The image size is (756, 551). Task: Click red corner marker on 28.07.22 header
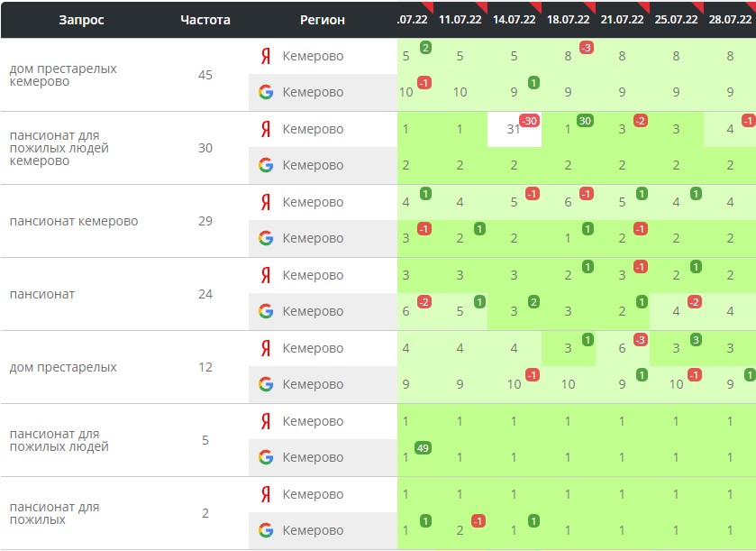(x=751, y=6)
